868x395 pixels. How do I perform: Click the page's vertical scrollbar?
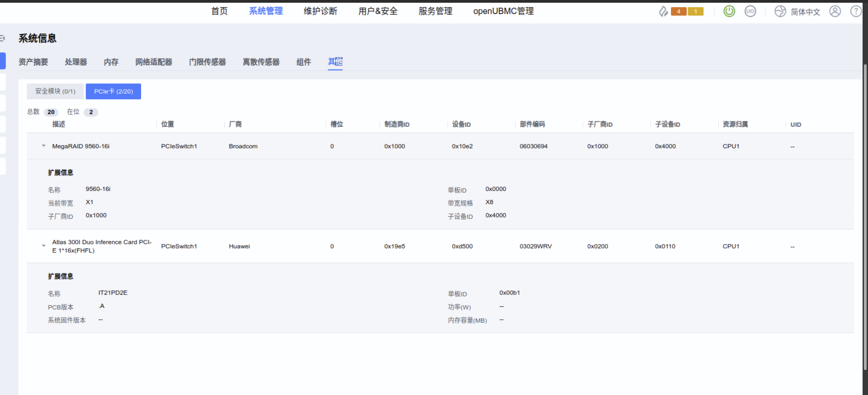[865, 217]
